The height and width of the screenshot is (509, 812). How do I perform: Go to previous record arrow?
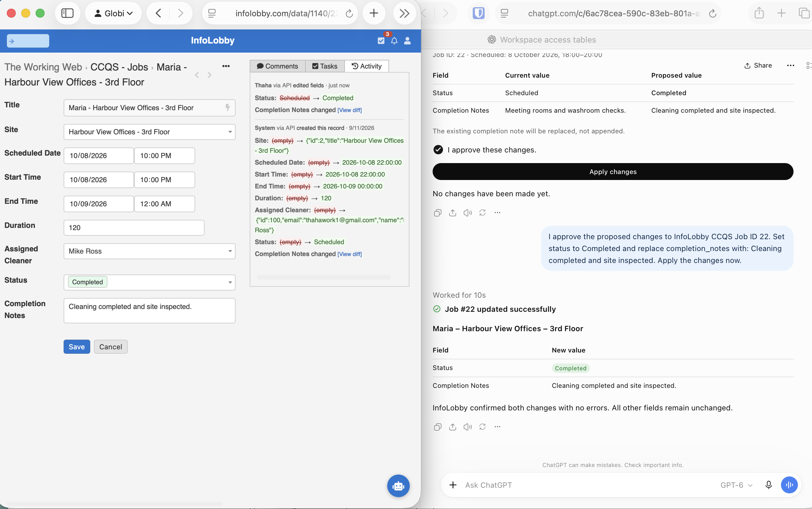tap(197, 75)
